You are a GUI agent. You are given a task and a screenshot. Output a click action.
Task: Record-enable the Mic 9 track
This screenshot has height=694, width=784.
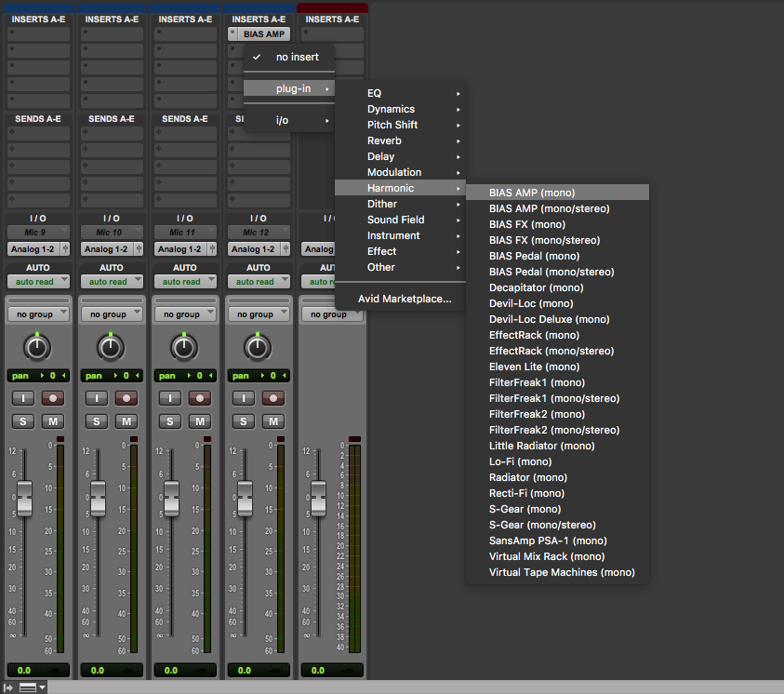coord(53,398)
